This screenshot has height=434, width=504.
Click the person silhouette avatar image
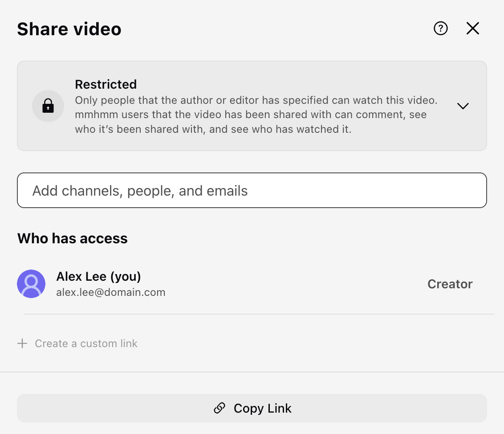(31, 284)
